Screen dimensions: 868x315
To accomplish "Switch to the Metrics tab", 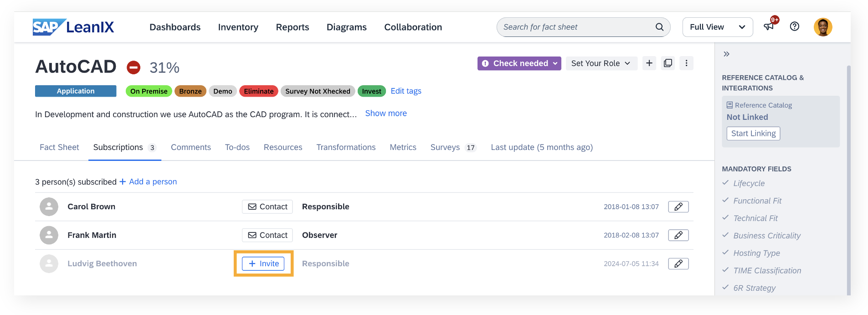I will coord(403,147).
